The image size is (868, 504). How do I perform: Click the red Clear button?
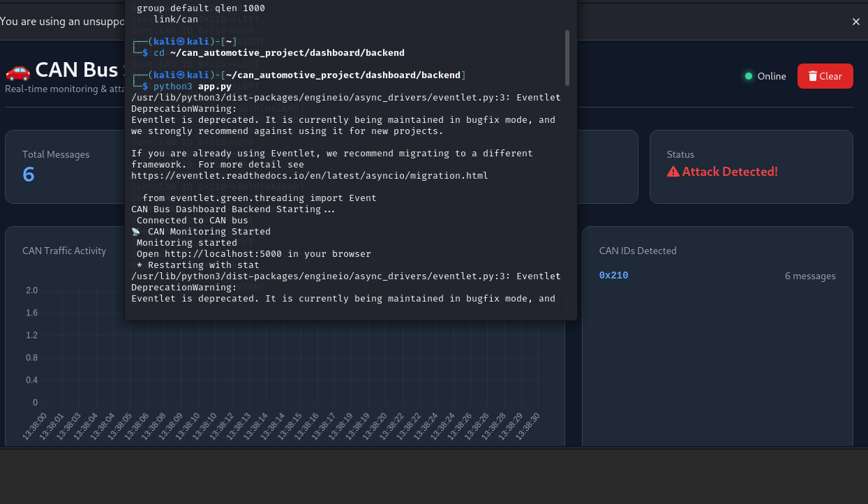pyautogui.click(x=825, y=76)
